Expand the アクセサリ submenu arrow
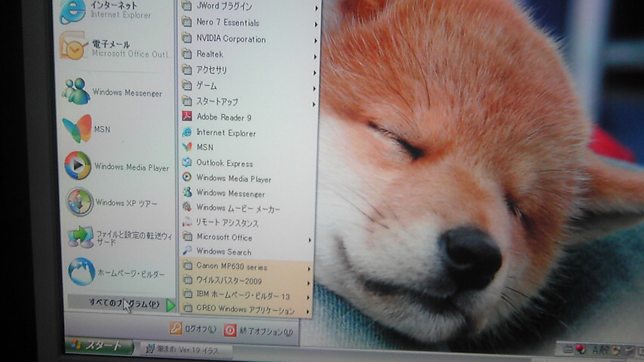Screen dimensions: 644x362 click(315, 72)
